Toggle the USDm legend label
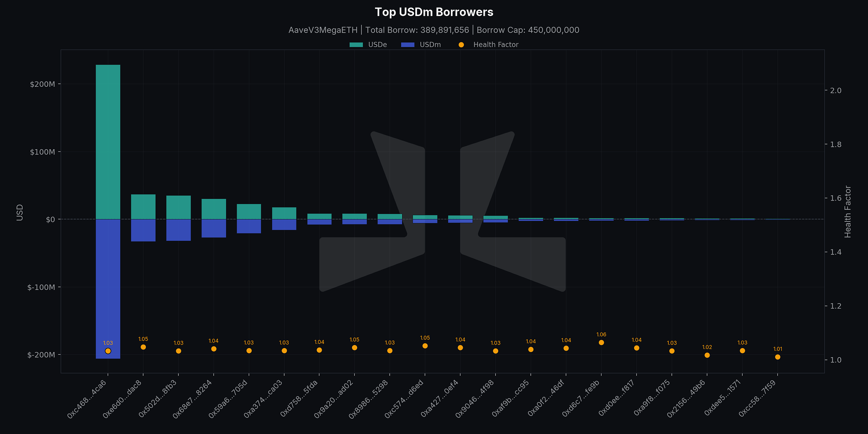The width and height of the screenshot is (868, 434). pyautogui.click(x=430, y=45)
